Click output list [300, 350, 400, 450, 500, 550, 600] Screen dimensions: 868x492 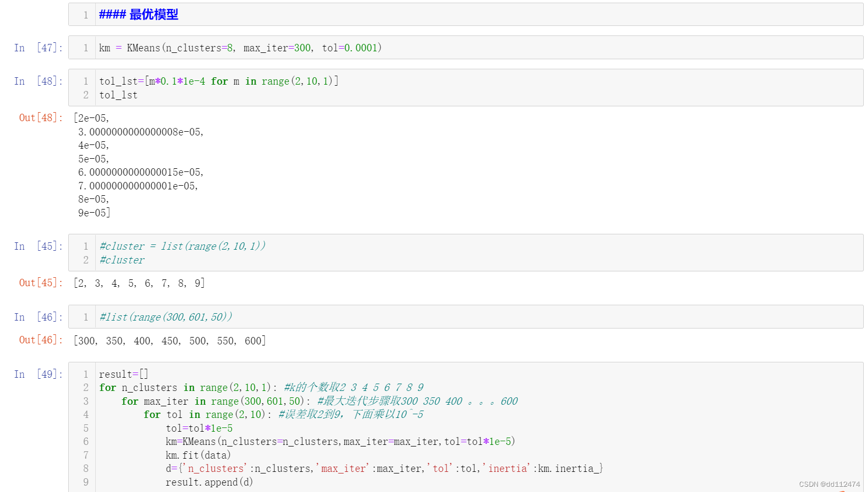point(170,341)
